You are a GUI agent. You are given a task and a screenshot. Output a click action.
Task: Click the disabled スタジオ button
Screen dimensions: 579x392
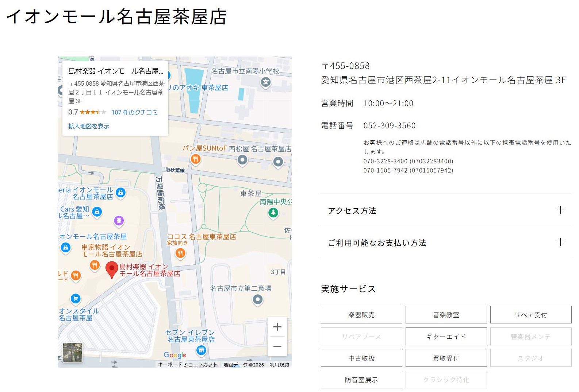[531, 358]
